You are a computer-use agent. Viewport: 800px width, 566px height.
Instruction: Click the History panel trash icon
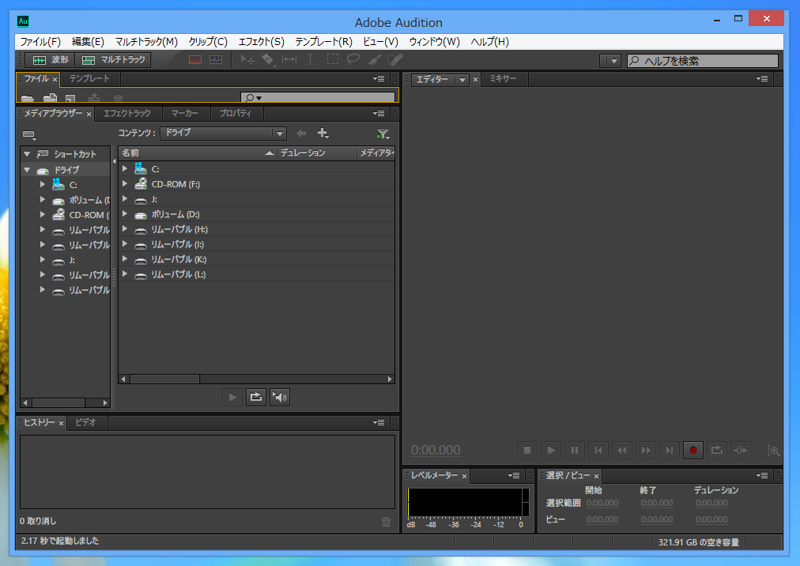tap(386, 522)
